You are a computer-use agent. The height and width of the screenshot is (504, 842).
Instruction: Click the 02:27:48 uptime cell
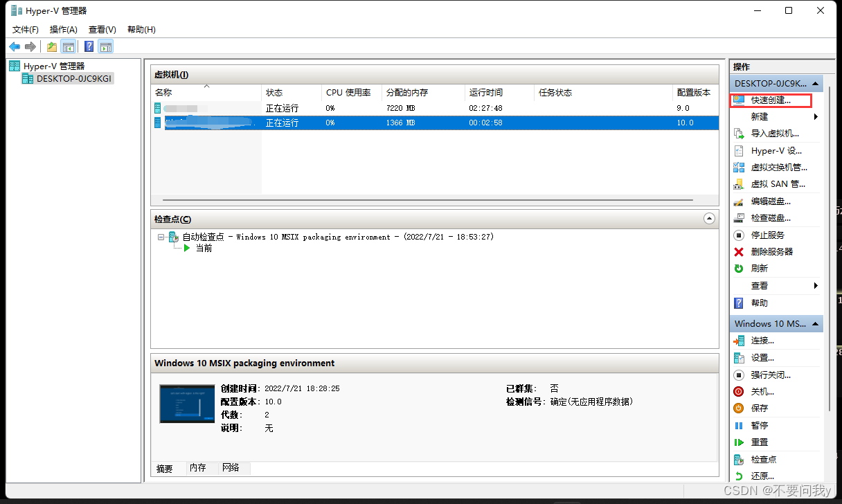pyautogui.click(x=485, y=108)
